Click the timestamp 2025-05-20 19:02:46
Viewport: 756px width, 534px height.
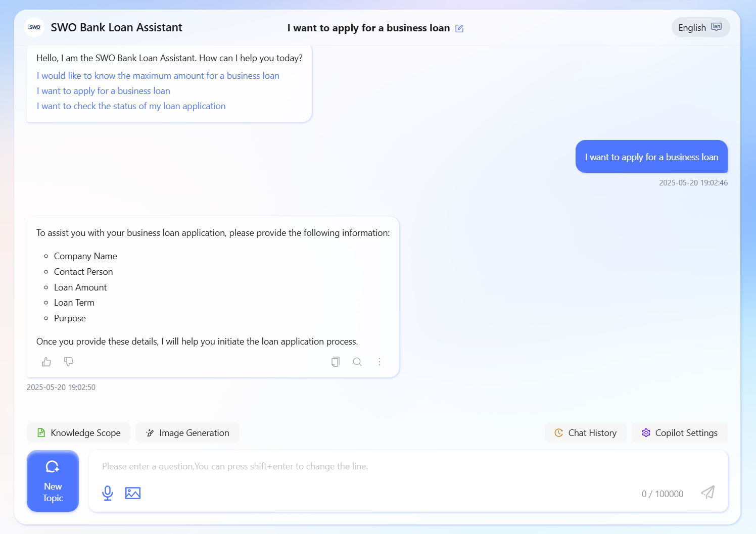coord(693,183)
